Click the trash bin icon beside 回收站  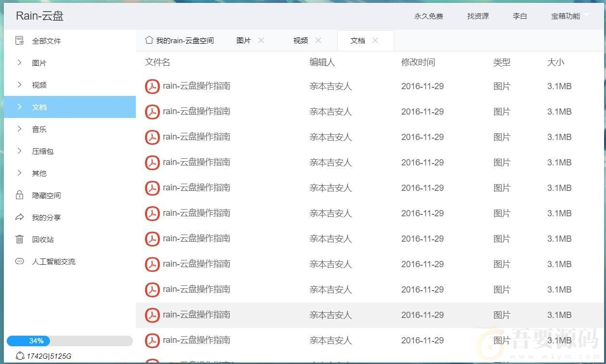(x=20, y=239)
